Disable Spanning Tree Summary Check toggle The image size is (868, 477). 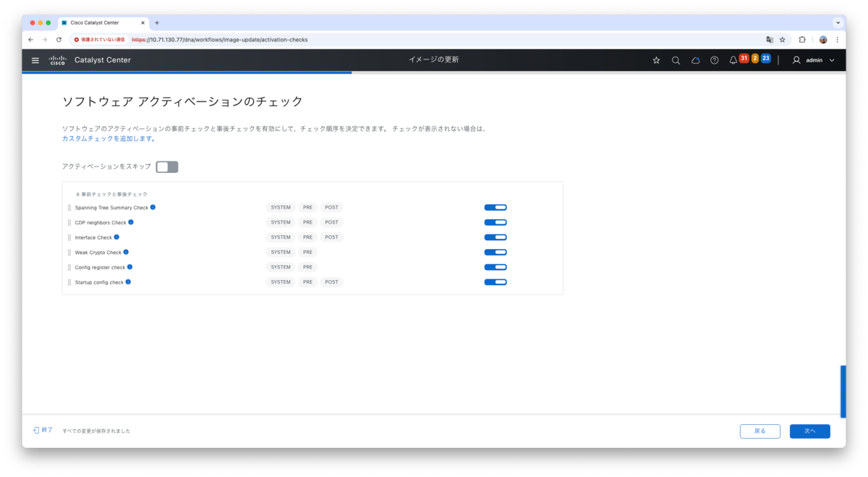(495, 208)
